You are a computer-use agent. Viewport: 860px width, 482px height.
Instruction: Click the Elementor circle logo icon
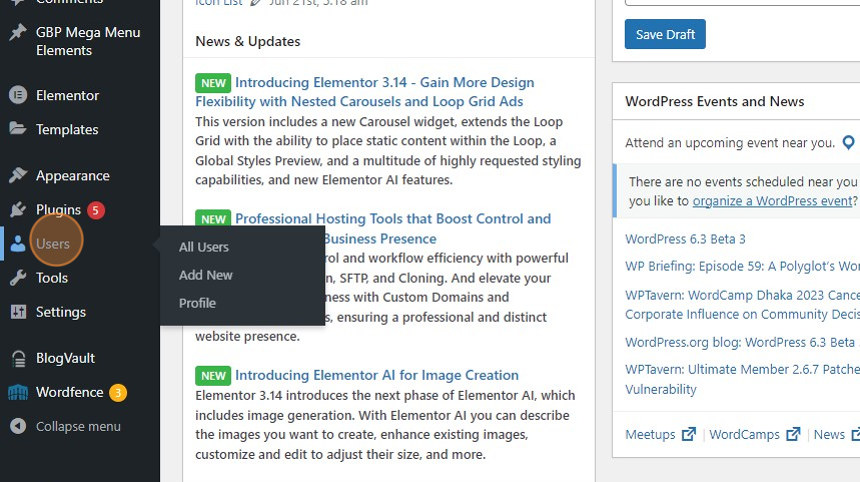(18, 95)
